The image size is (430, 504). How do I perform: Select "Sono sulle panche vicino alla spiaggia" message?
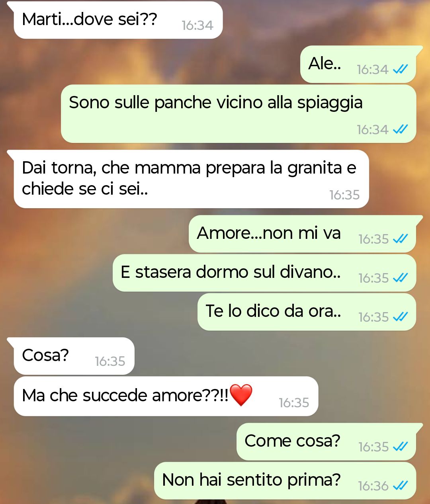click(x=238, y=114)
